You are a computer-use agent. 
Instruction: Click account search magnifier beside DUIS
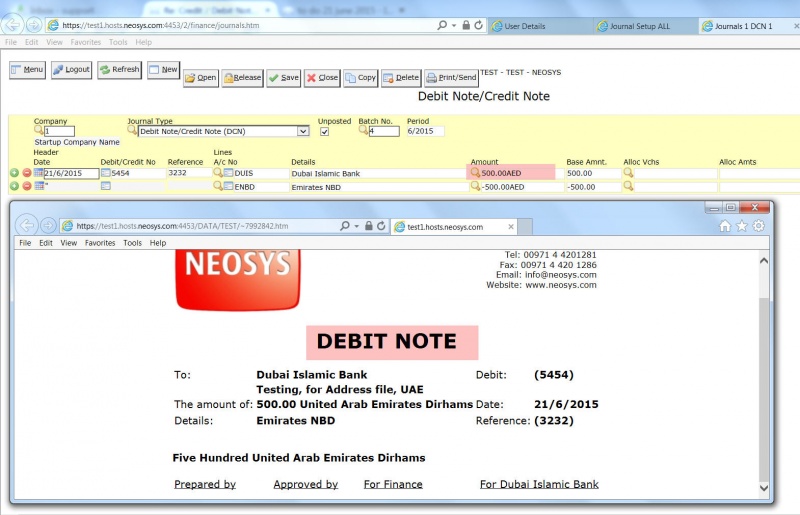(x=218, y=173)
